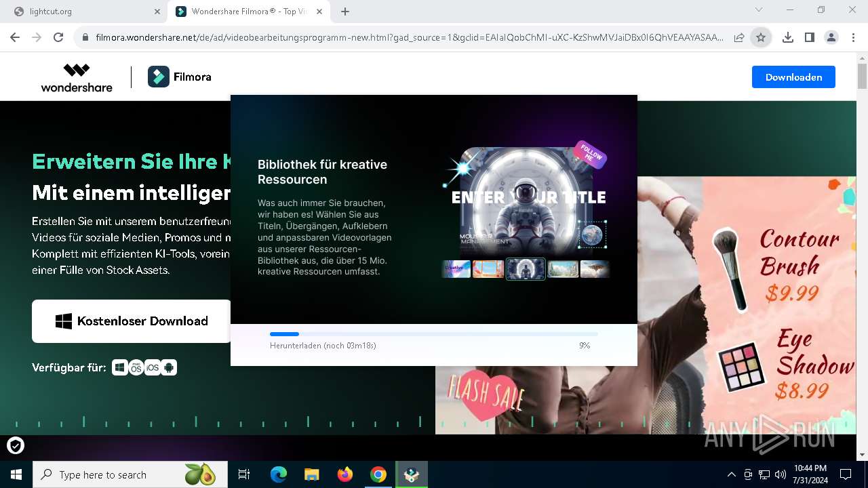Go back to the previous page
The image size is (868, 488).
click(15, 38)
